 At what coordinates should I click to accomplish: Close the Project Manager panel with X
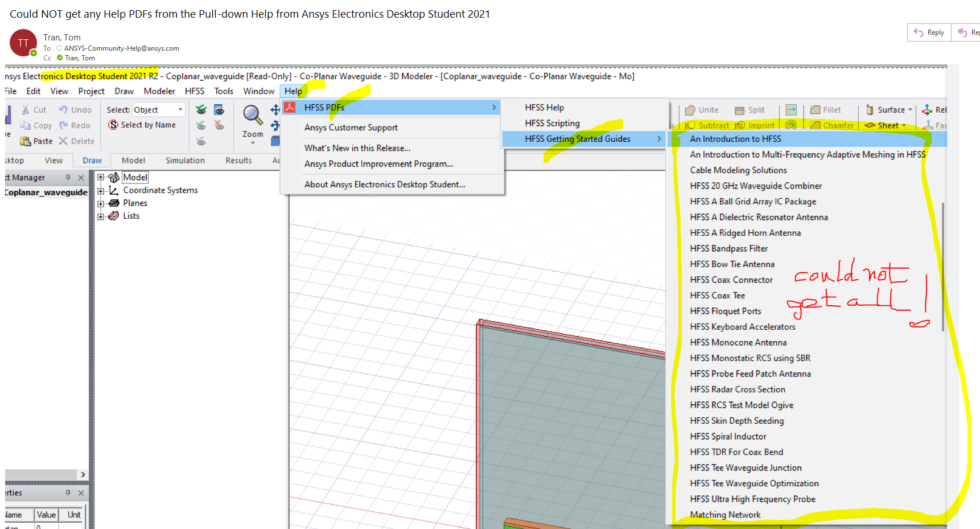[x=81, y=178]
